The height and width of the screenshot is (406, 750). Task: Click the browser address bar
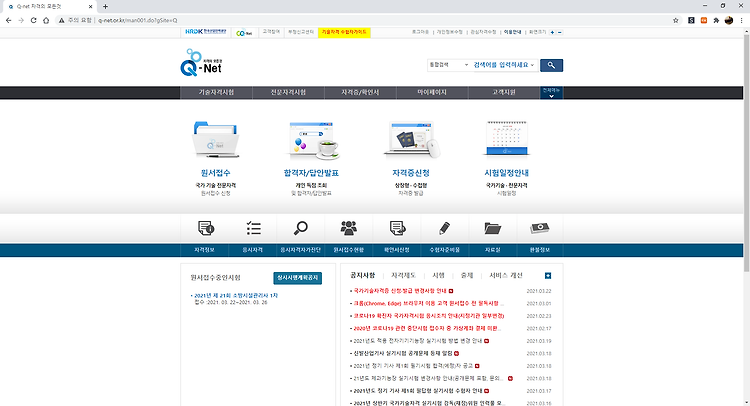(x=364, y=20)
